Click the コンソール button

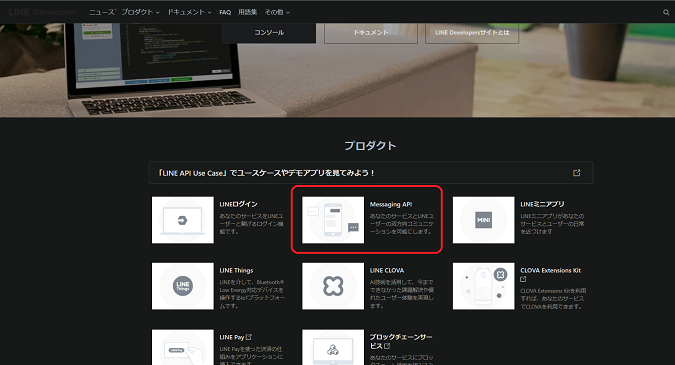click(x=269, y=33)
